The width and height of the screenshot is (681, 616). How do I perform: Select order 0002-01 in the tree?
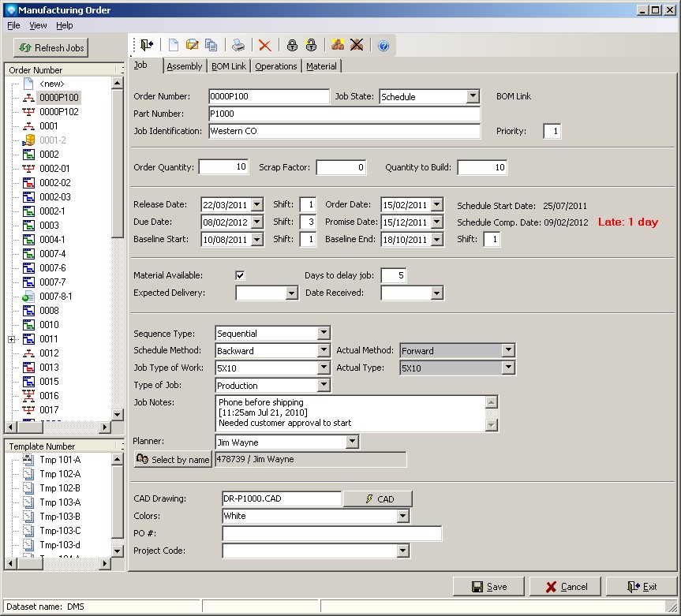coord(54,169)
